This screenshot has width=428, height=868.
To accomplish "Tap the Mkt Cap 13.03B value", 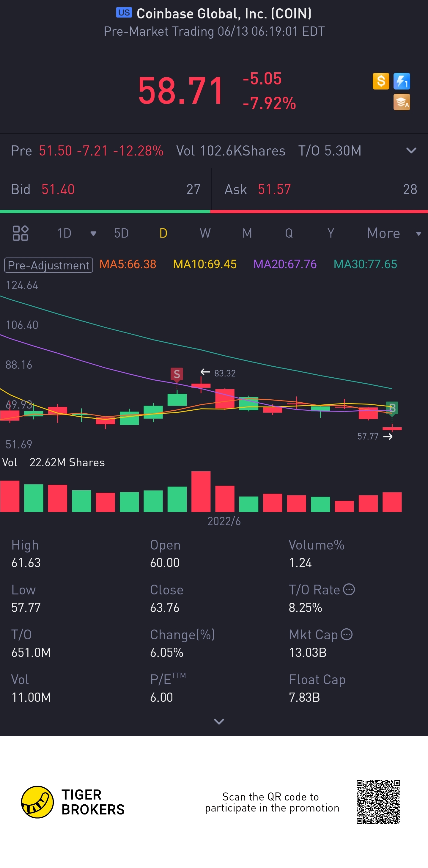I will pos(308,652).
